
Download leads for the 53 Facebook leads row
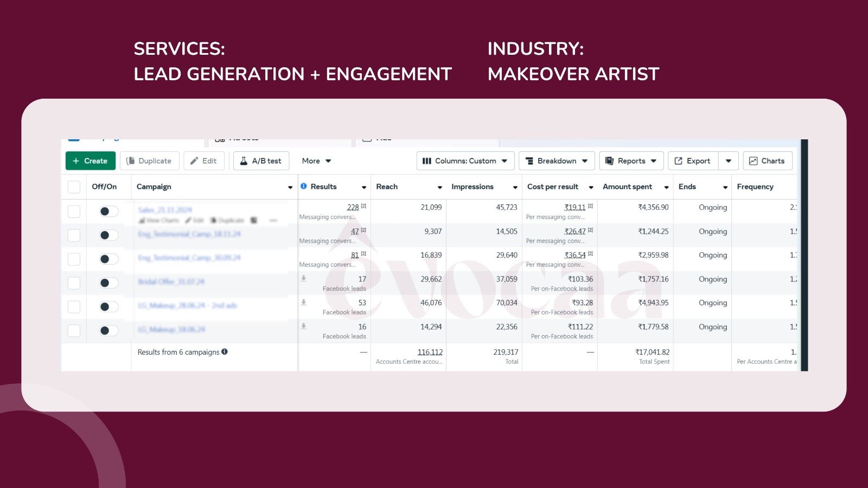click(x=304, y=302)
